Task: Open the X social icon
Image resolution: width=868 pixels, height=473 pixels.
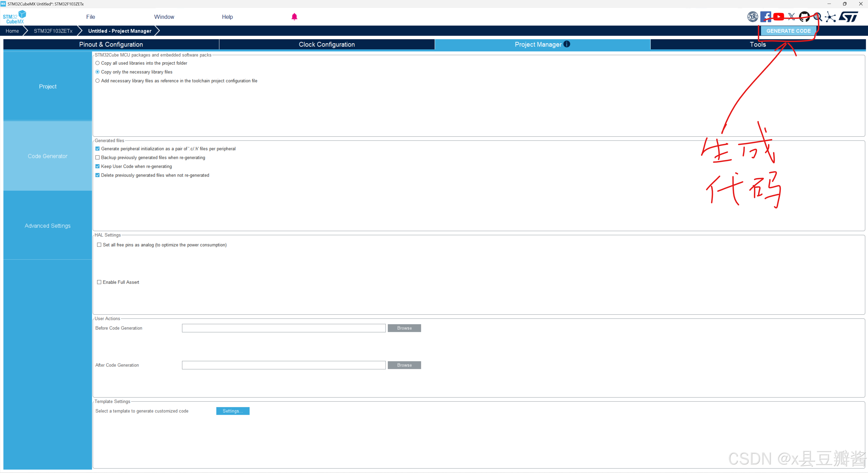Action: [x=791, y=17]
